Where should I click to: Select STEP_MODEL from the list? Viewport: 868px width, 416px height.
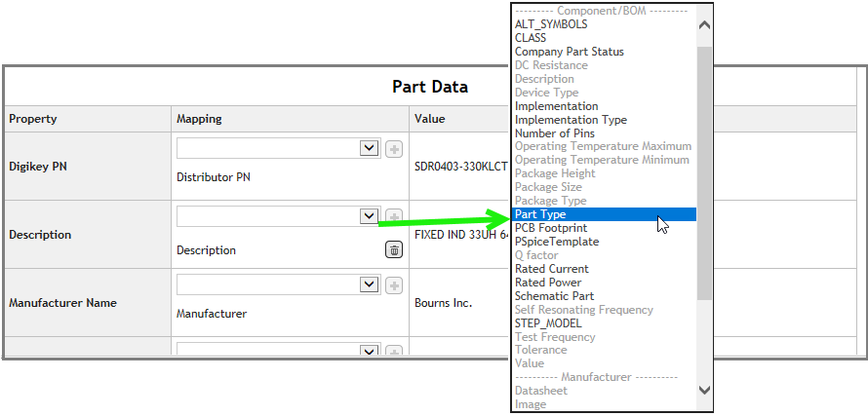point(548,323)
